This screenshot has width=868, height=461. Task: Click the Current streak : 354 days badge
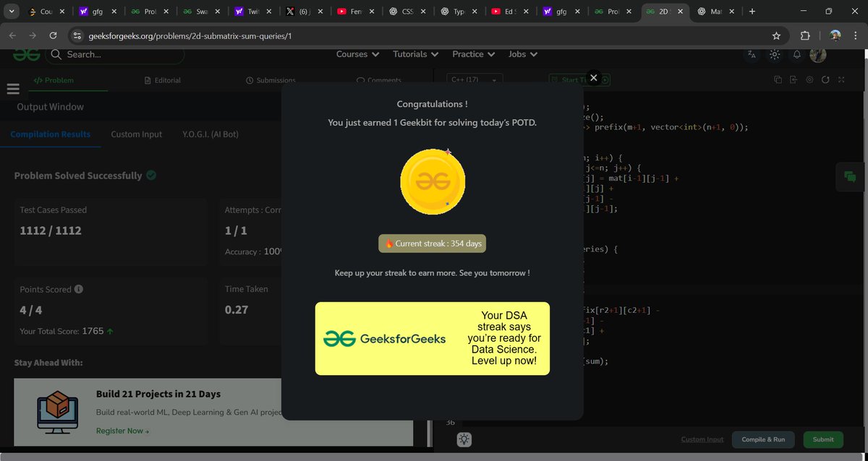(433, 244)
